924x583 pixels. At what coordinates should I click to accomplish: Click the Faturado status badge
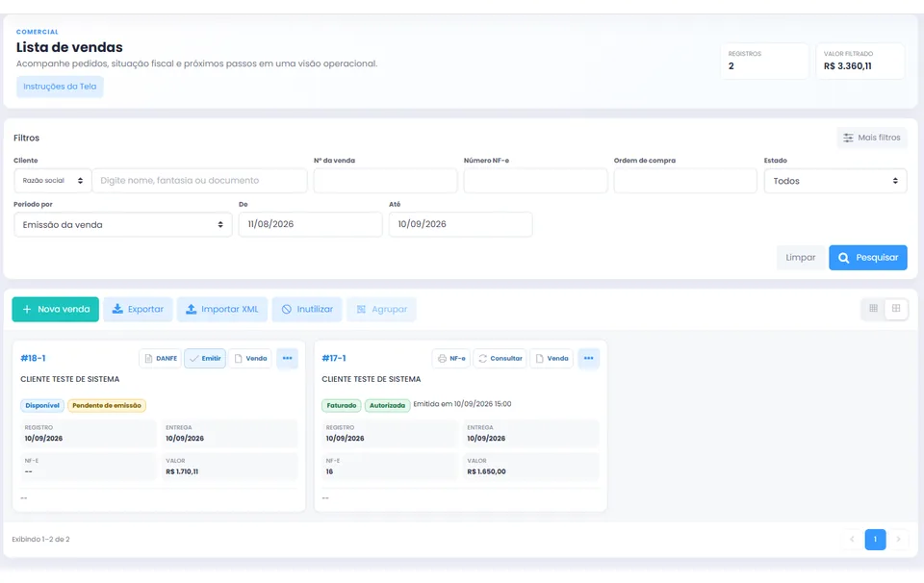(x=342, y=406)
